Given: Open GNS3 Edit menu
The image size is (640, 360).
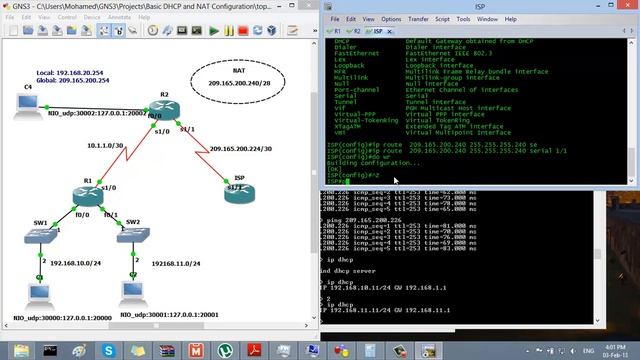Looking at the screenshot, I should (x=26, y=17).
